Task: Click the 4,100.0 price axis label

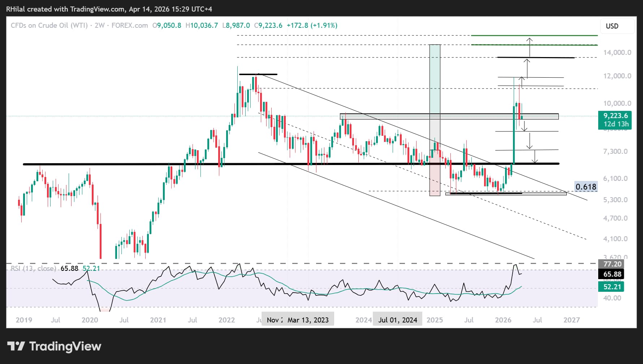Action: point(615,239)
